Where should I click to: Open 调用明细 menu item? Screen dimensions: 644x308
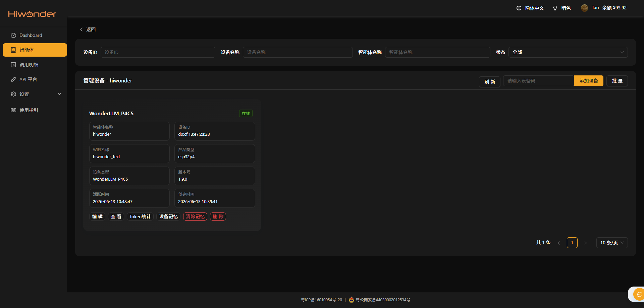pos(35,65)
